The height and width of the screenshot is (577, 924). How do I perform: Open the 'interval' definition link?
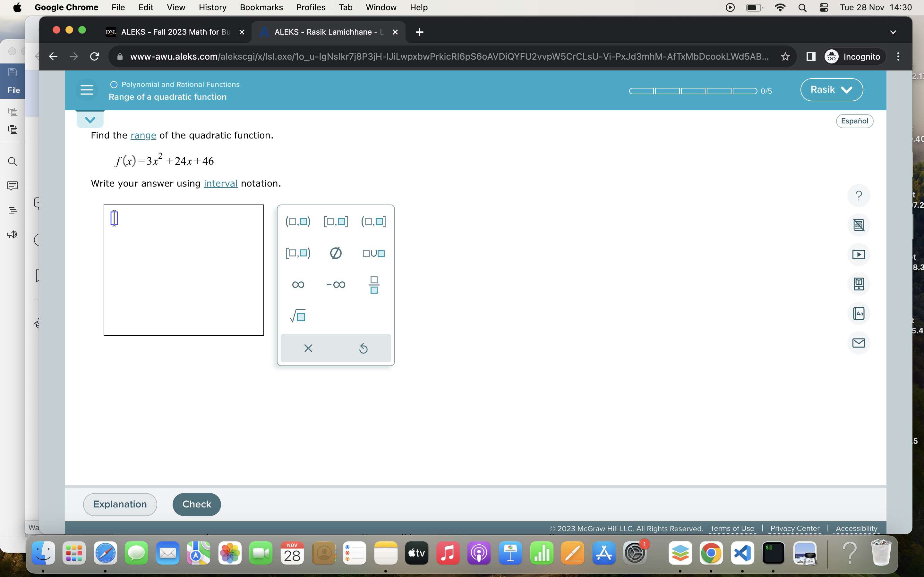tap(220, 184)
